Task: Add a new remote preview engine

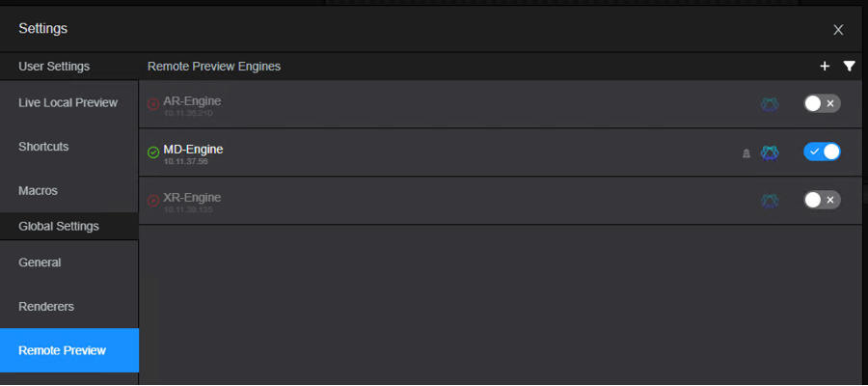Action: pyautogui.click(x=825, y=67)
